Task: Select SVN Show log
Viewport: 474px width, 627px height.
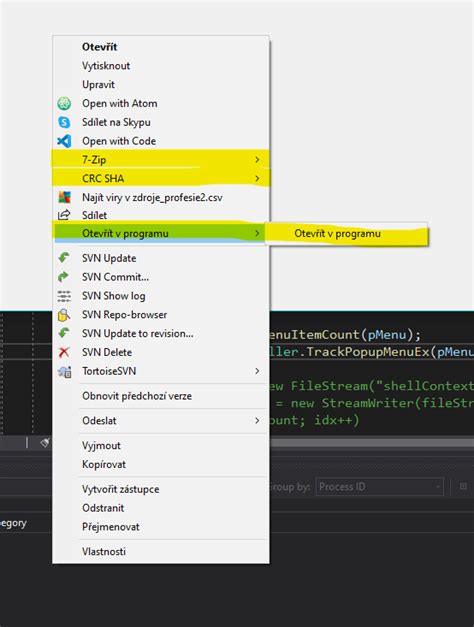Action: [x=160, y=296]
